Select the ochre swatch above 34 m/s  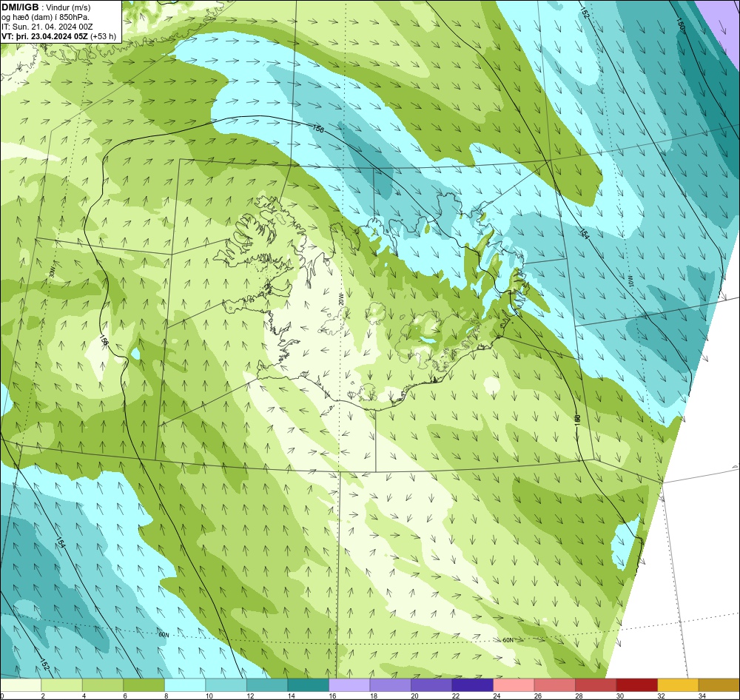719,684
